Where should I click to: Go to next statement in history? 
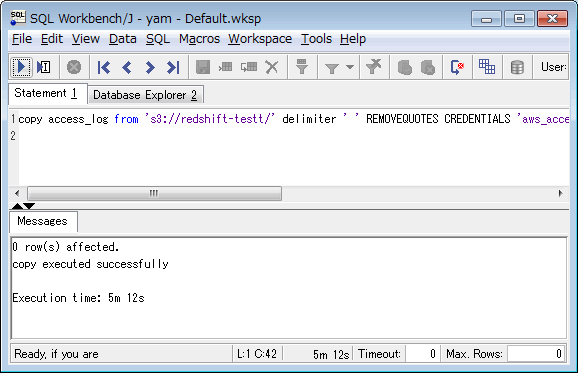tap(150, 67)
